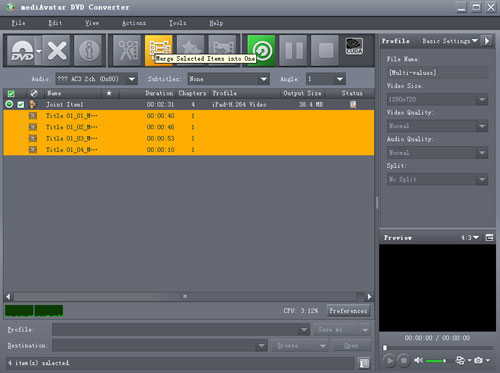Click the Save As button
The width and height of the screenshot is (500, 373).
[342, 330]
